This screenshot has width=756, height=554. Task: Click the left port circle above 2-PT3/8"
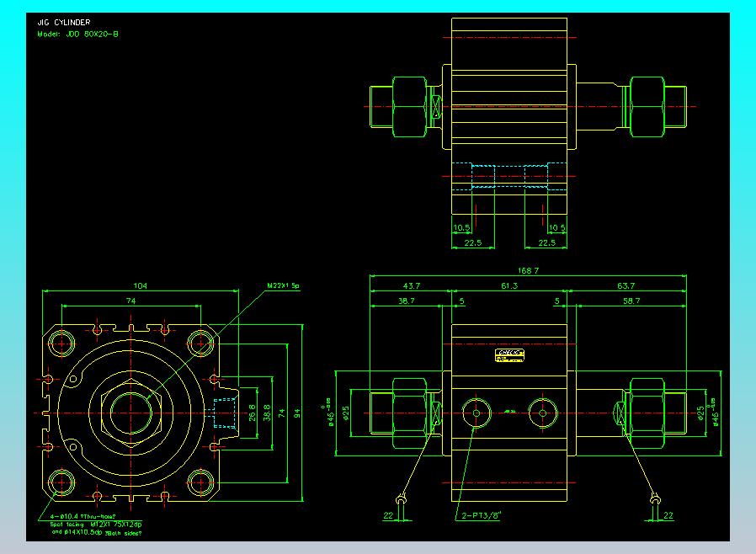point(477,413)
